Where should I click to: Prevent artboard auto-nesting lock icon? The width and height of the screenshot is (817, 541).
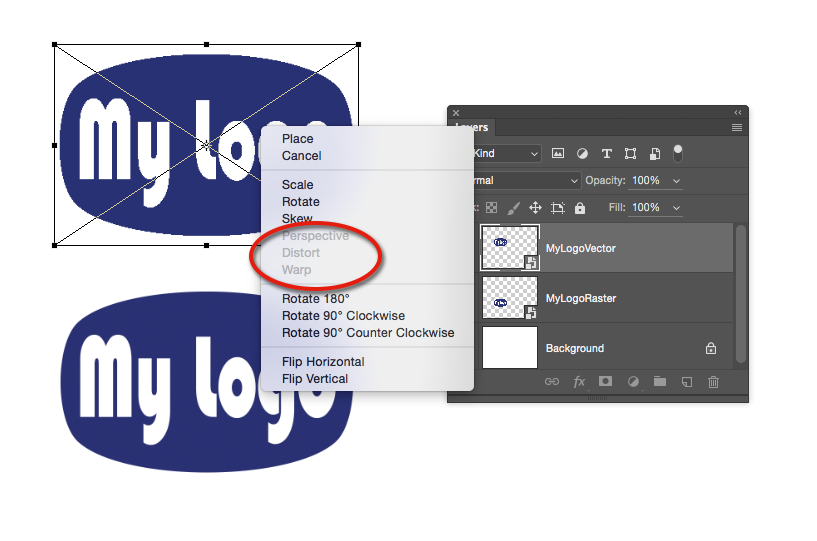[x=558, y=208]
